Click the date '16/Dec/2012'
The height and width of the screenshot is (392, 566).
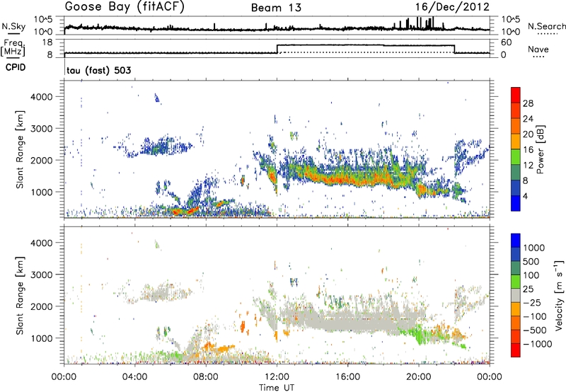452,7
